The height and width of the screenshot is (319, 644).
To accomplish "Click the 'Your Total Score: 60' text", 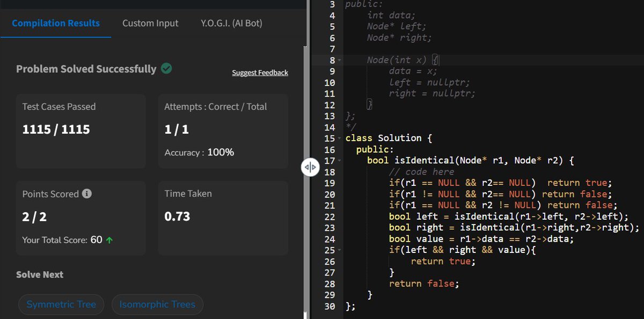I will pos(62,240).
